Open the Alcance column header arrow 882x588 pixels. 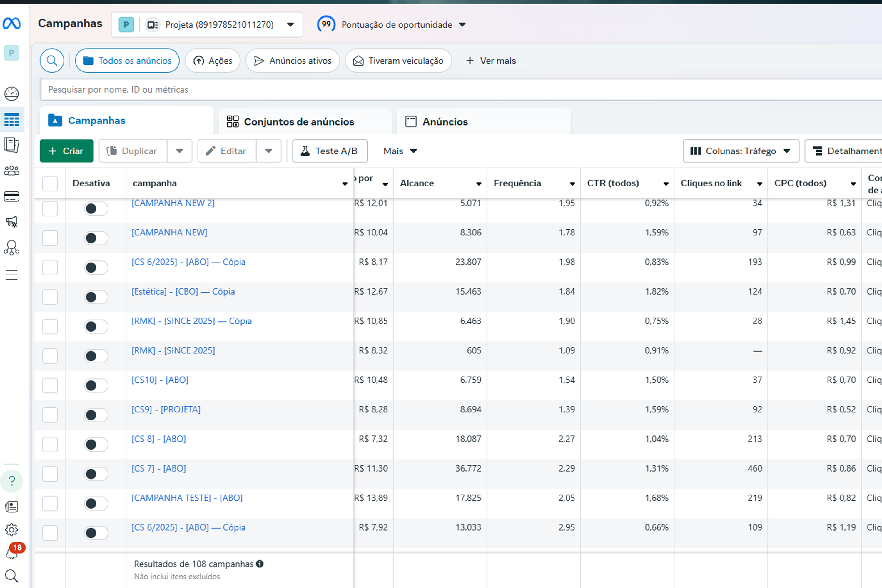coord(479,184)
